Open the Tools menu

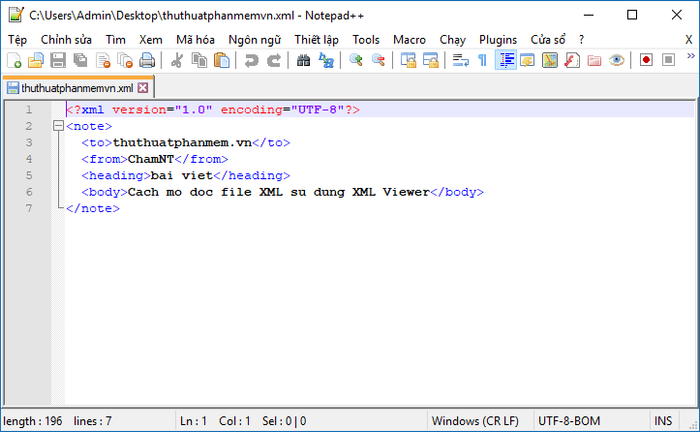click(366, 40)
